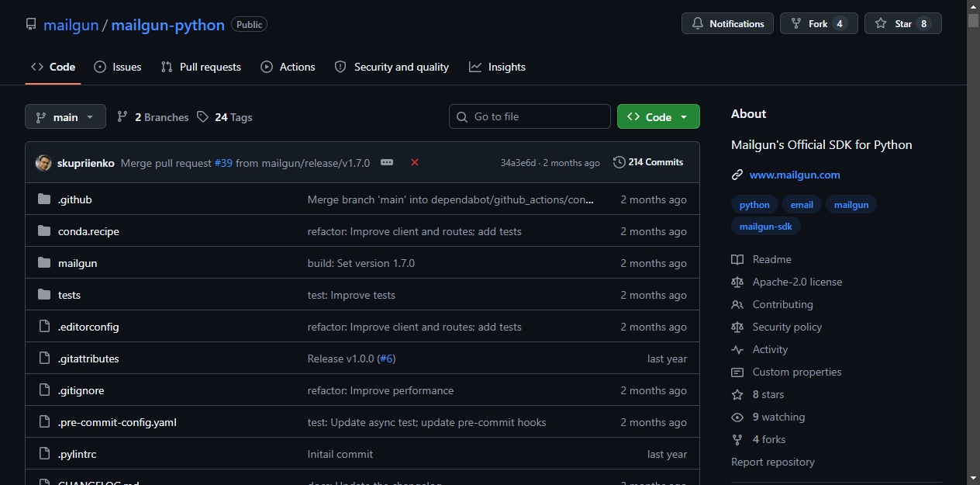Click the Report repository link
The width and height of the screenshot is (980, 485).
pos(773,462)
